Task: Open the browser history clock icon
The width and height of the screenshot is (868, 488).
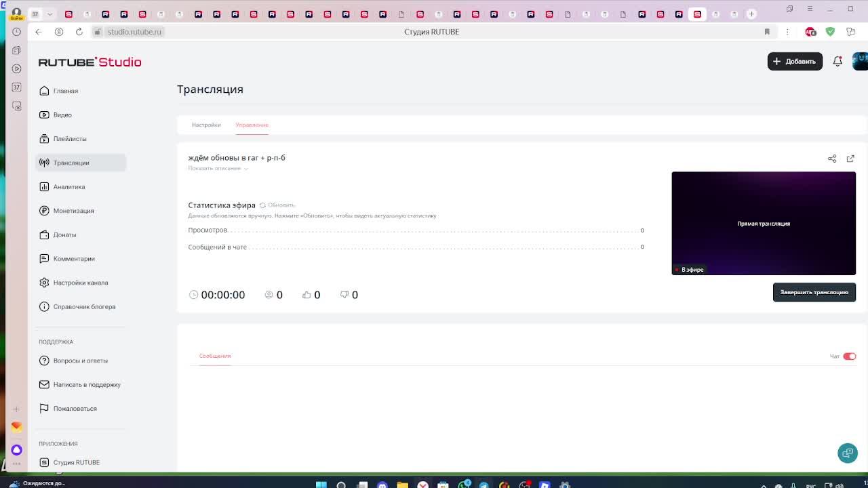Action: tap(16, 31)
